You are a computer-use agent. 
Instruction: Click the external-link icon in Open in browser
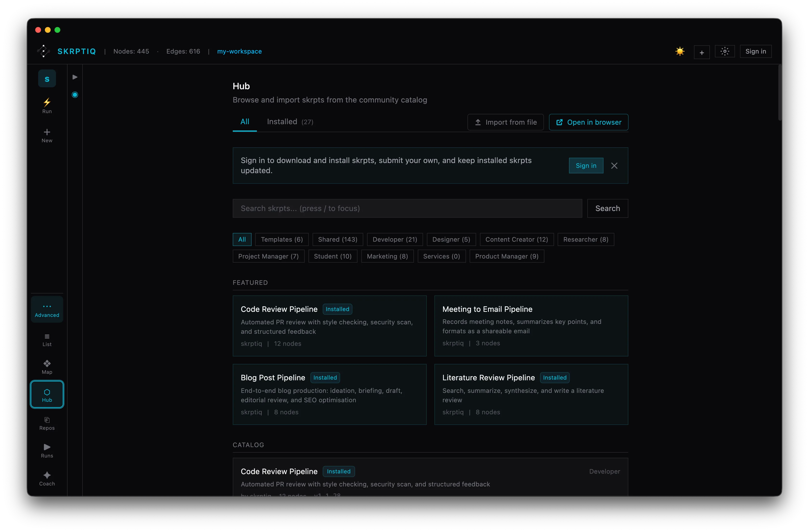coord(559,122)
